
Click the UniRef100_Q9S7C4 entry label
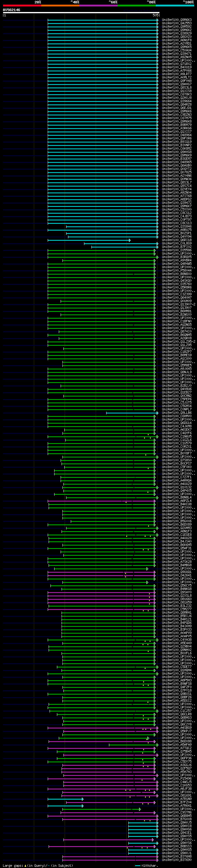coord(176,186)
